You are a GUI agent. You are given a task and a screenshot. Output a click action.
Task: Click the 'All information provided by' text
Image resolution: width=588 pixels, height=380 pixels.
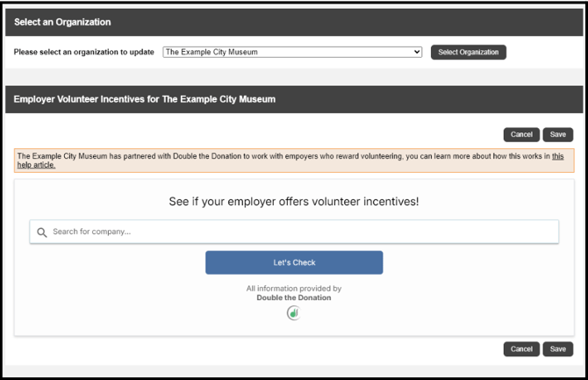click(x=294, y=288)
